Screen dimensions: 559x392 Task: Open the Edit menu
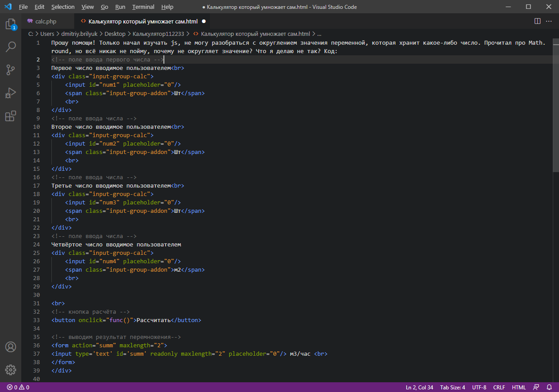(x=39, y=7)
